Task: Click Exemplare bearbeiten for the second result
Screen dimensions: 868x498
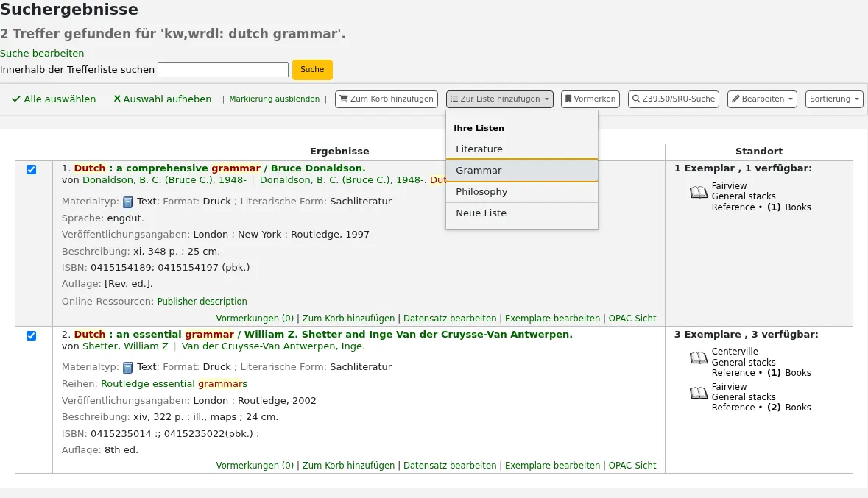Action: coord(552,466)
